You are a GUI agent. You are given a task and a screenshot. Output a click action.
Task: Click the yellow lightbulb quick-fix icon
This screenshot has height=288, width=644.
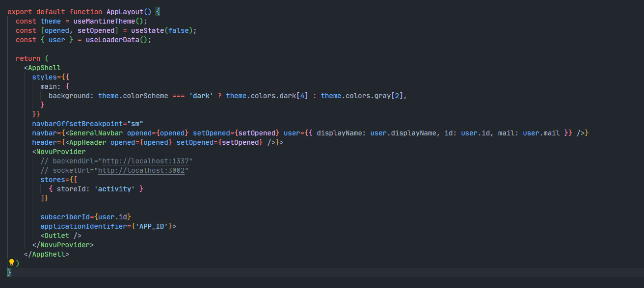(x=11, y=262)
